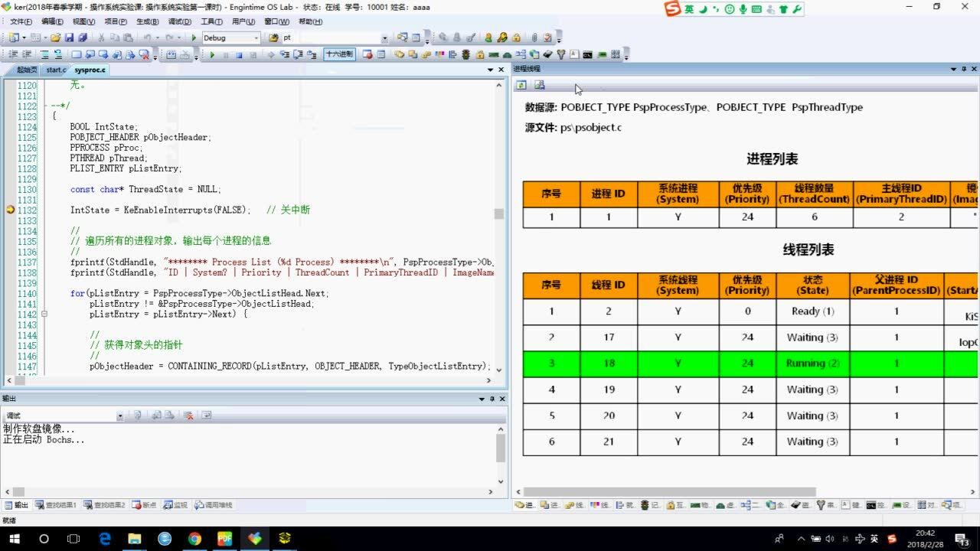Click the blue Stop Debugging square icon

click(239, 54)
